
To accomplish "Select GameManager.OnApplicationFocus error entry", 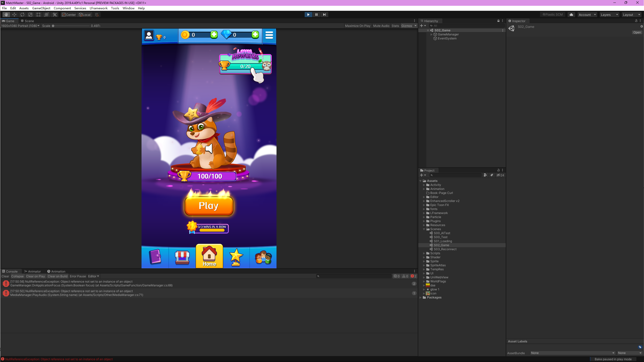I will (209, 283).
